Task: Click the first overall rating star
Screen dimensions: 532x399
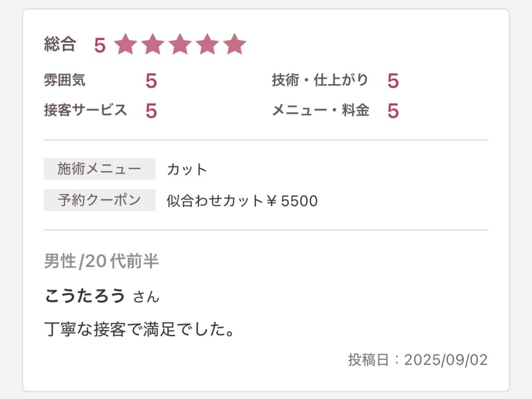Action: (x=125, y=45)
